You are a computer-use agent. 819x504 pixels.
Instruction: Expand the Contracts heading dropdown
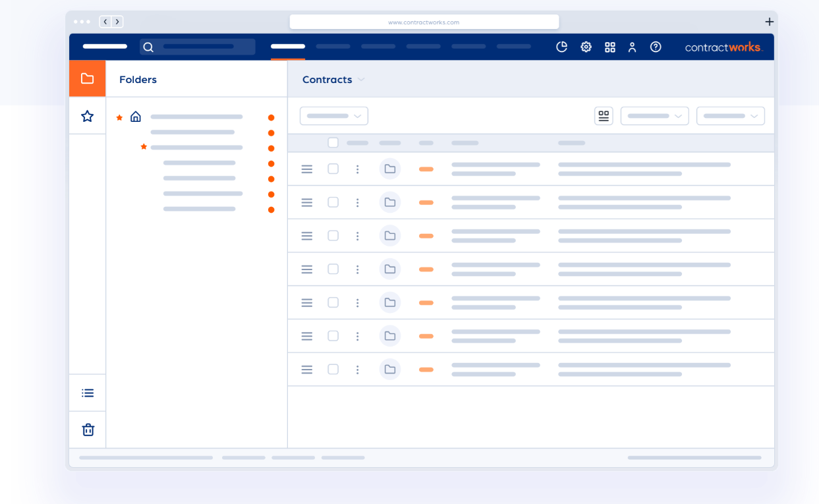click(x=361, y=79)
